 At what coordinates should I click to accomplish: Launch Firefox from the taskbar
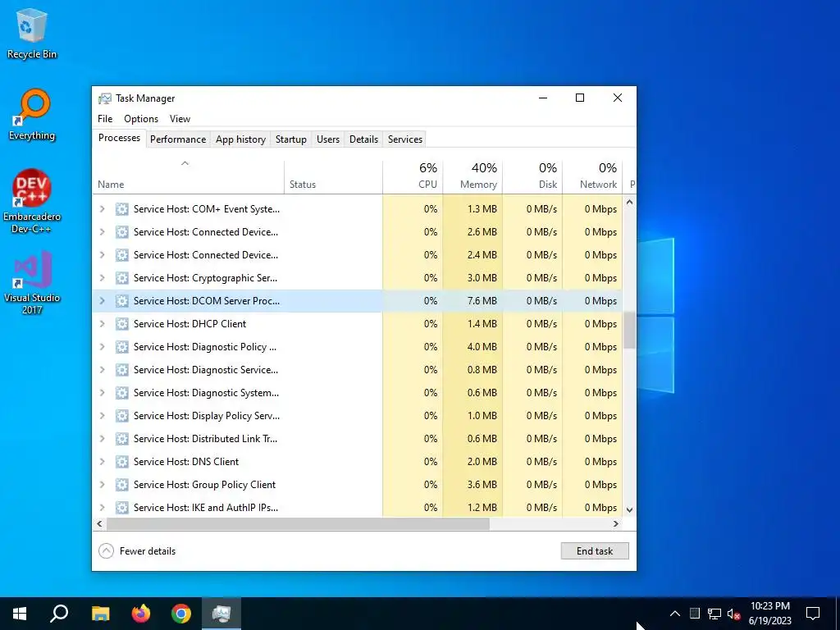pos(141,614)
